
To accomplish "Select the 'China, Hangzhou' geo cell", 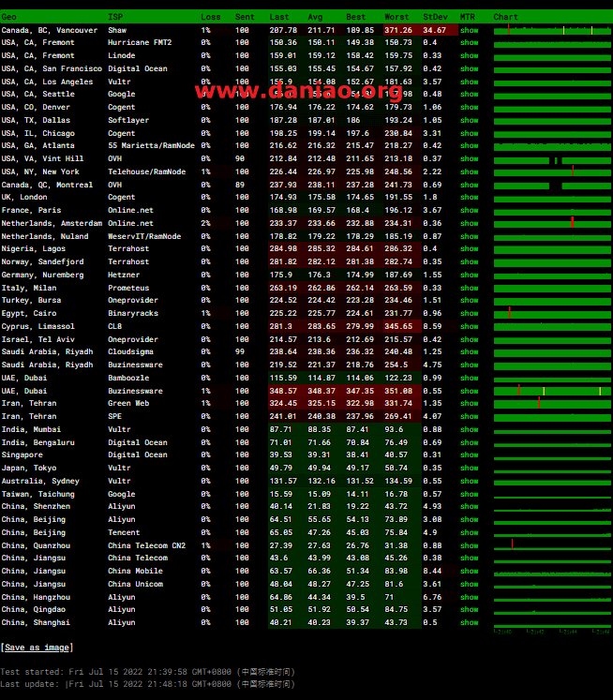I will [x=36, y=597].
